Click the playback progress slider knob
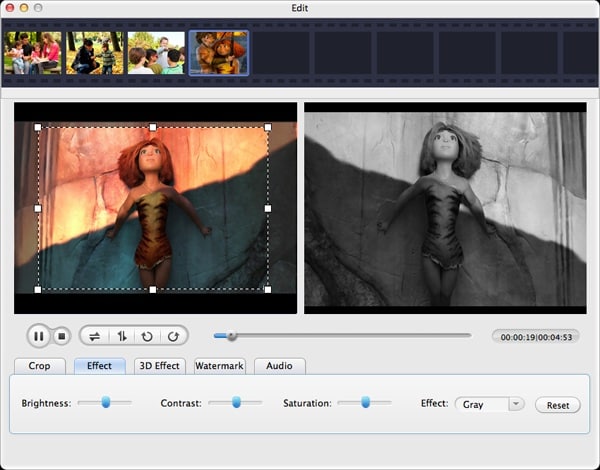Image resolution: width=600 pixels, height=470 pixels. point(231,336)
